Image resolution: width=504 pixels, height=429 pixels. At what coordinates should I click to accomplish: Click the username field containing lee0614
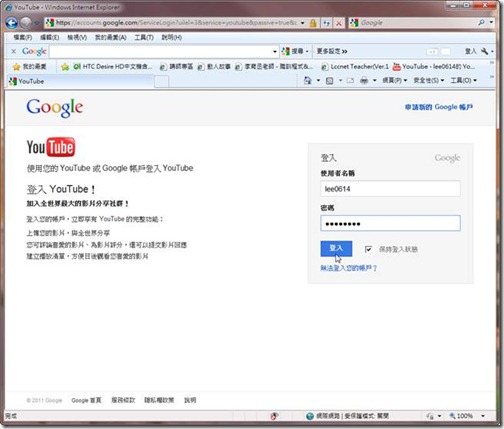(390, 189)
